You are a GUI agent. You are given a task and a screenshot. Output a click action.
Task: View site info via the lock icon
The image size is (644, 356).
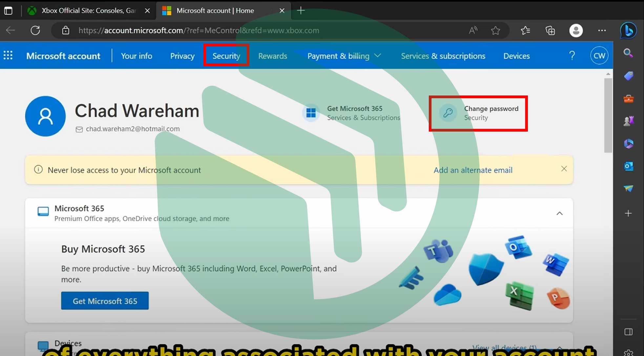(66, 31)
